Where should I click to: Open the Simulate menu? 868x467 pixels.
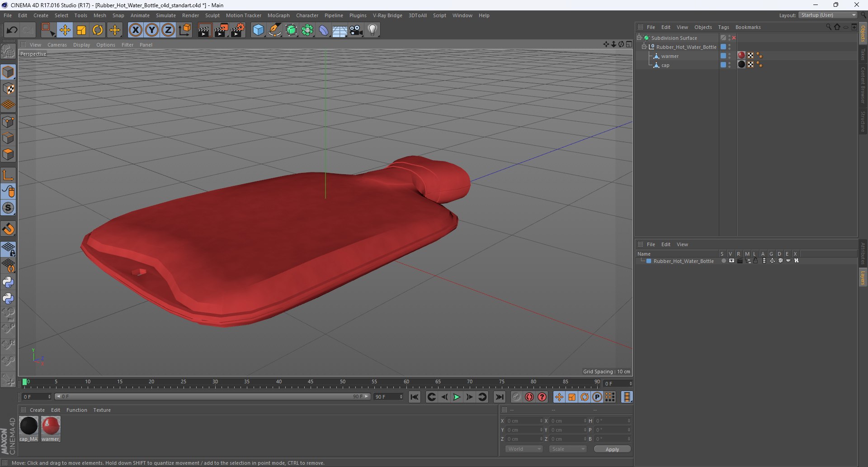[166, 15]
